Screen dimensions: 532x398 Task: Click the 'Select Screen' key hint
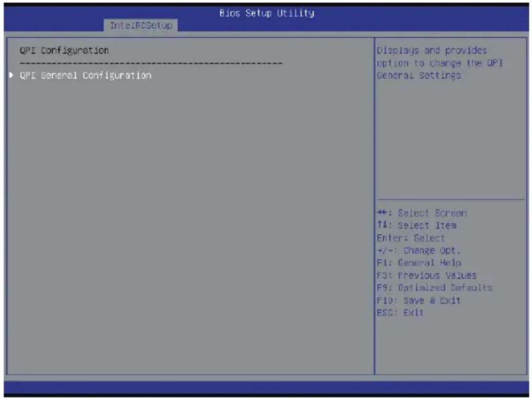pyautogui.click(x=422, y=213)
